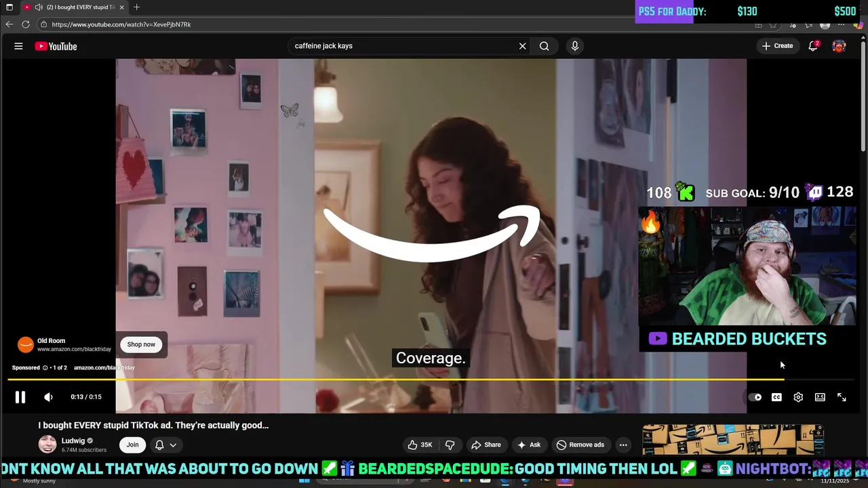Open the tab actions menu icon
The image size is (868, 488).
[9, 7]
